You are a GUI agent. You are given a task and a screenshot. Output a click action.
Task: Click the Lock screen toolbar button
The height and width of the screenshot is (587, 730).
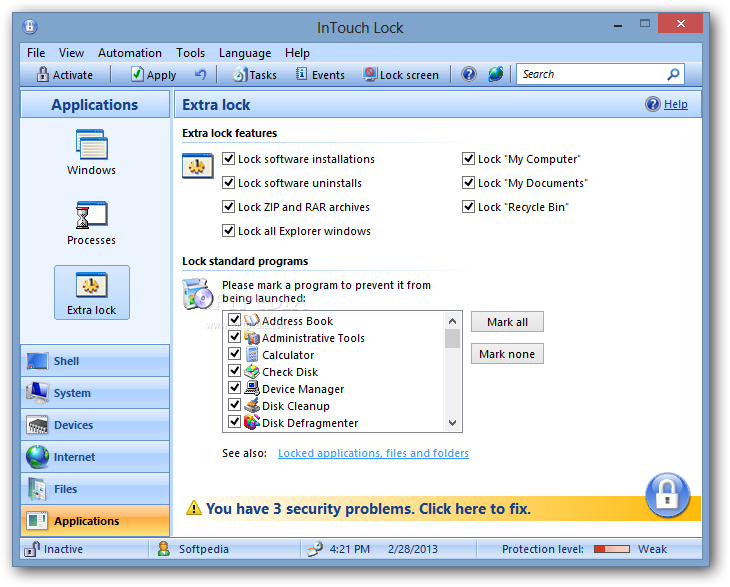(x=401, y=74)
